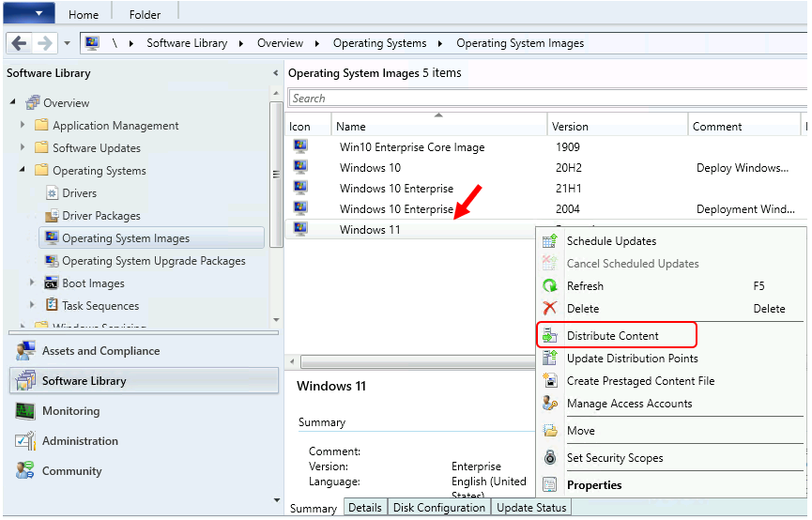Click the Back navigation arrow
This screenshot has height=520, width=812.
tap(19, 43)
